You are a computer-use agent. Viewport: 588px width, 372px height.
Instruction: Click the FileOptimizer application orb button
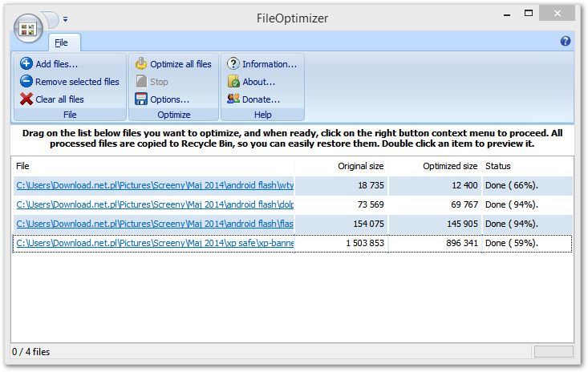tap(28, 29)
